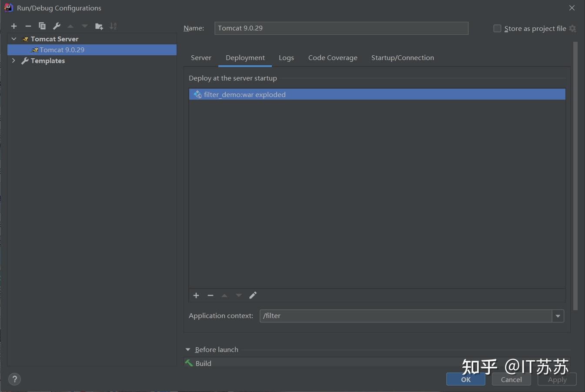Viewport: 585px width, 392px height.
Task: Create a new configuration folder
Action: pos(99,26)
